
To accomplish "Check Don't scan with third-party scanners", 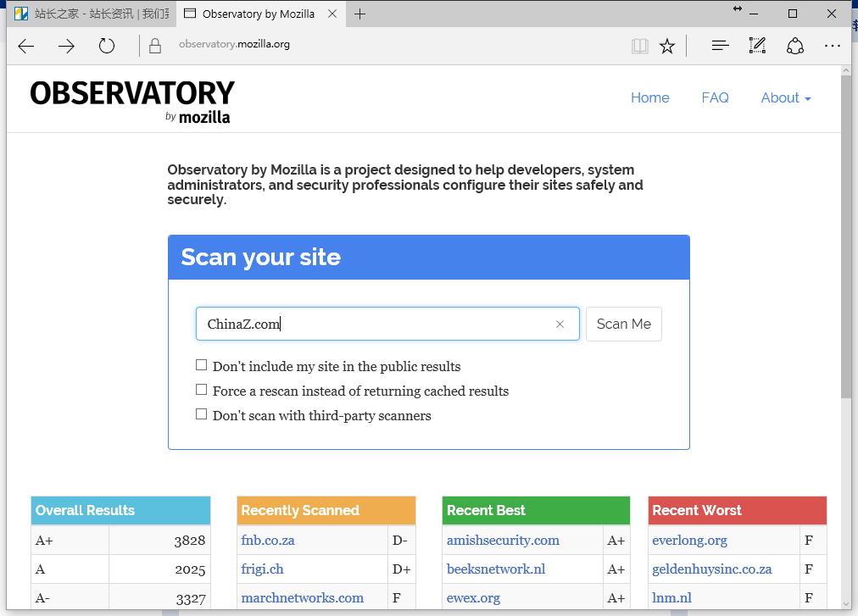I will (x=202, y=414).
